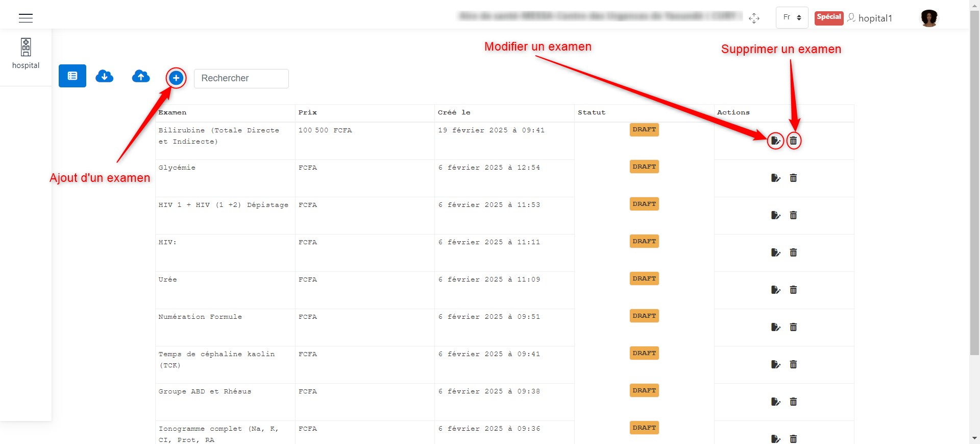Click date 6 février 2025 à 09:38
This screenshot has width=980, height=444.
point(489,391)
